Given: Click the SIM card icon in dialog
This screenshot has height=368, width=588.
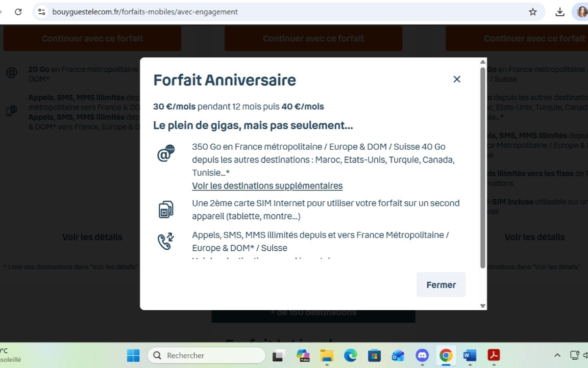Looking at the screenshot, I should coord(166,209).
